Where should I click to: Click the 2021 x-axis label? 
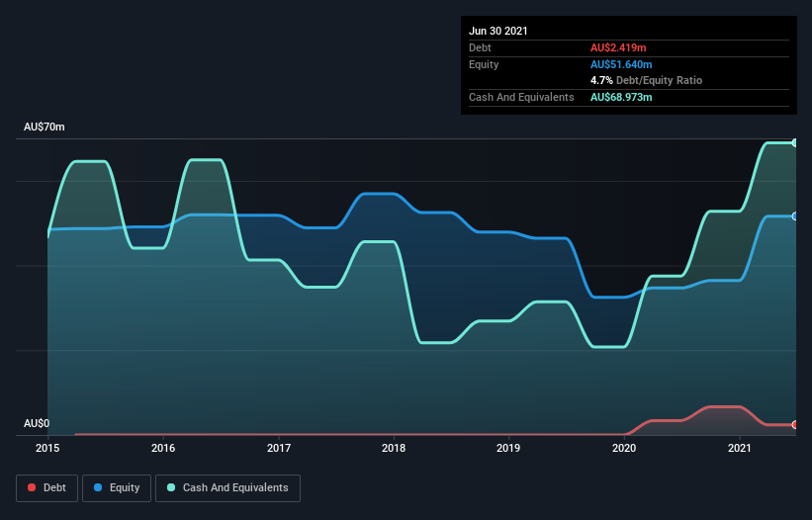pyautogui.click(x=740, y=448)
